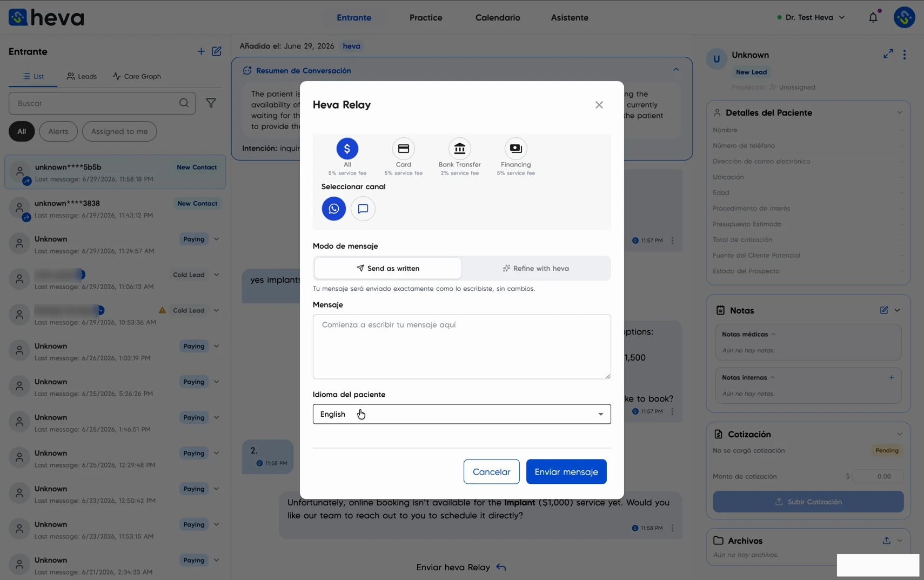924x580 pixels.
Task: Click the Cancelar button
Action: coord(492,472)
